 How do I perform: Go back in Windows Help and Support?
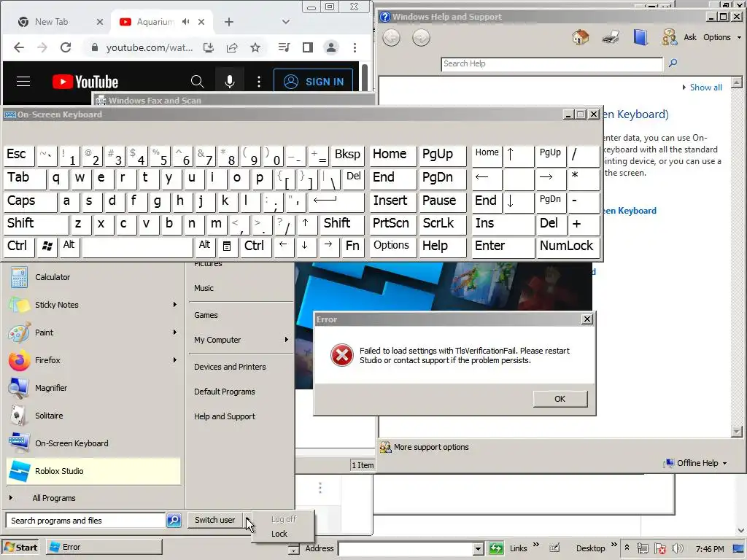391,38
